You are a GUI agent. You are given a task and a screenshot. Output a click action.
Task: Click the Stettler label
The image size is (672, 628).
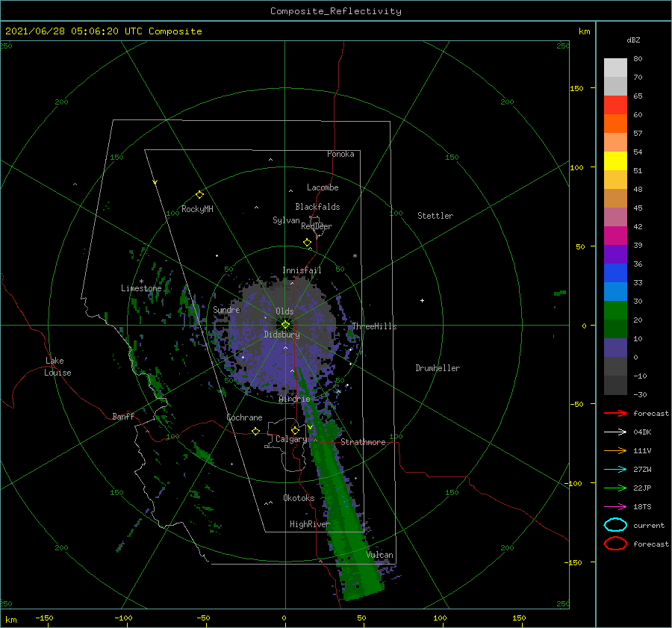coord(435,216)
